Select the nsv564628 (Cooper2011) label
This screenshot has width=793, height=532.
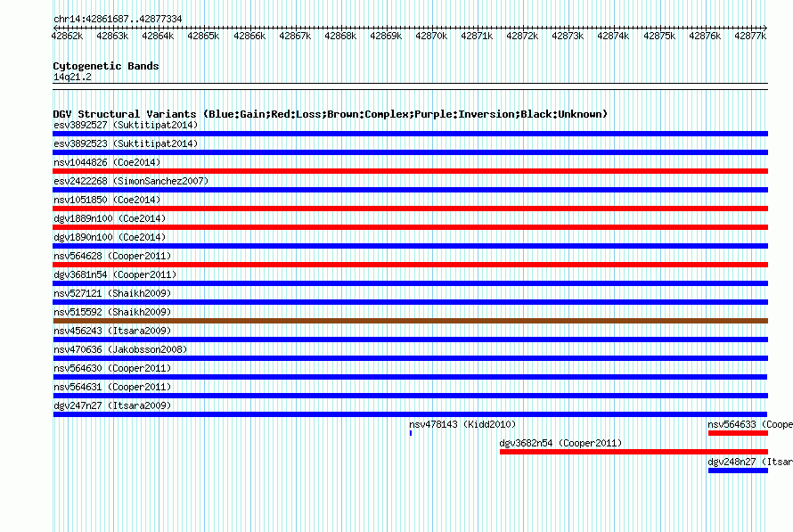[x=112, y=256]
